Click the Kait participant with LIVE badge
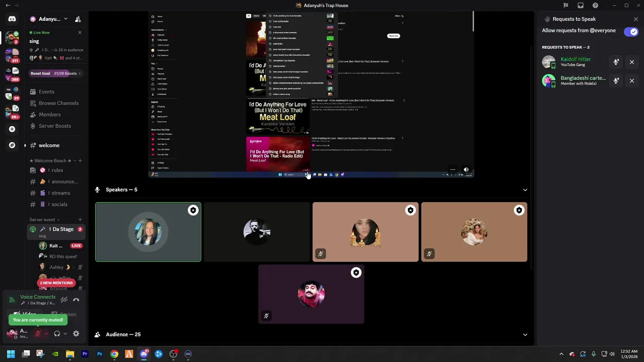This screenshot has width=644, height=362. (60, 246)
